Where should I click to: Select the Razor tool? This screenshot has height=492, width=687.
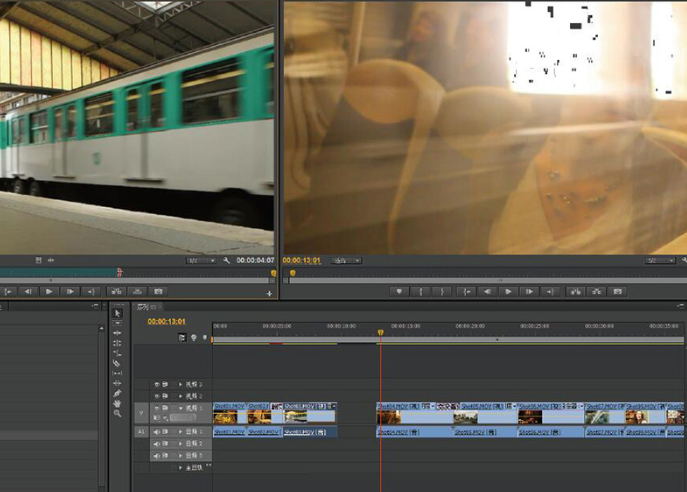point(117,363)
